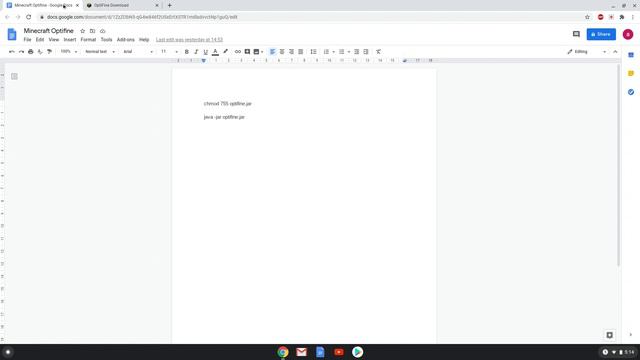Open Gmail from the shelf
This screenshot has height=360, width=640.
coord(301,352)
